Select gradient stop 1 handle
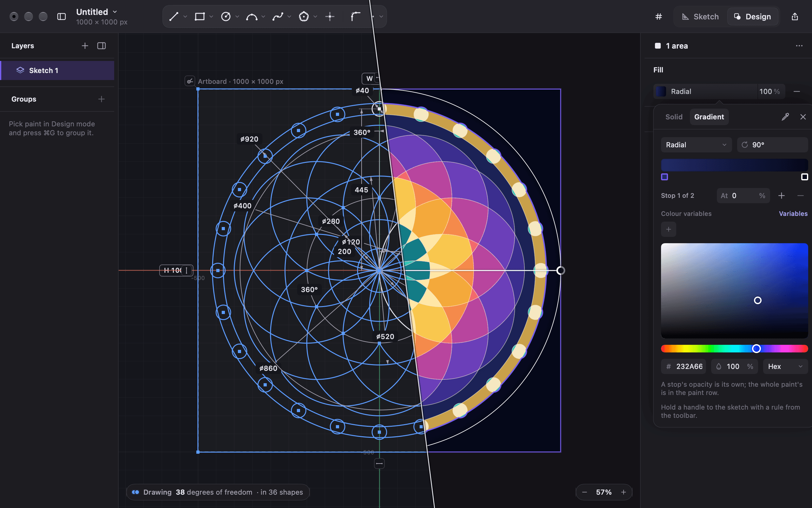Screen dimensions: 812x508 click(665, 177)
